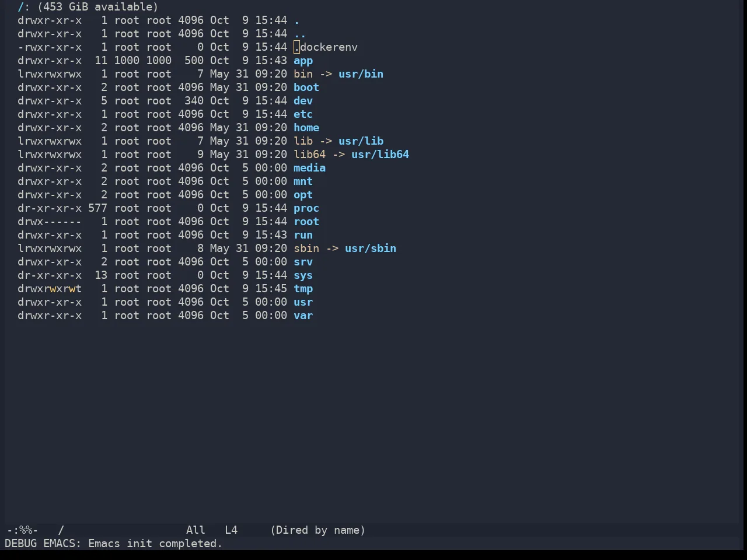Follow the usr/bin symlink target
Image resolution: width=747 pixels, height=560 pixels.
coord(361,74)
